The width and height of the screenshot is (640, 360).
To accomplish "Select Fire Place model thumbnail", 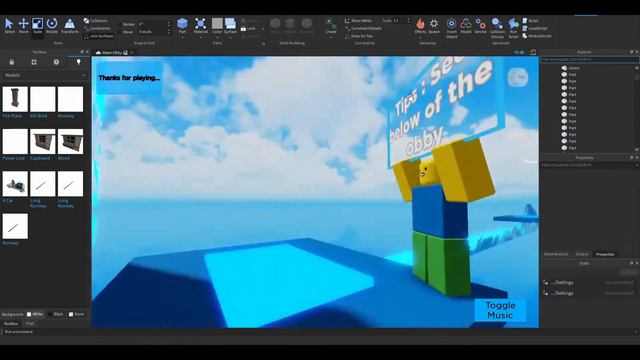I will click(x=15, y=99).
